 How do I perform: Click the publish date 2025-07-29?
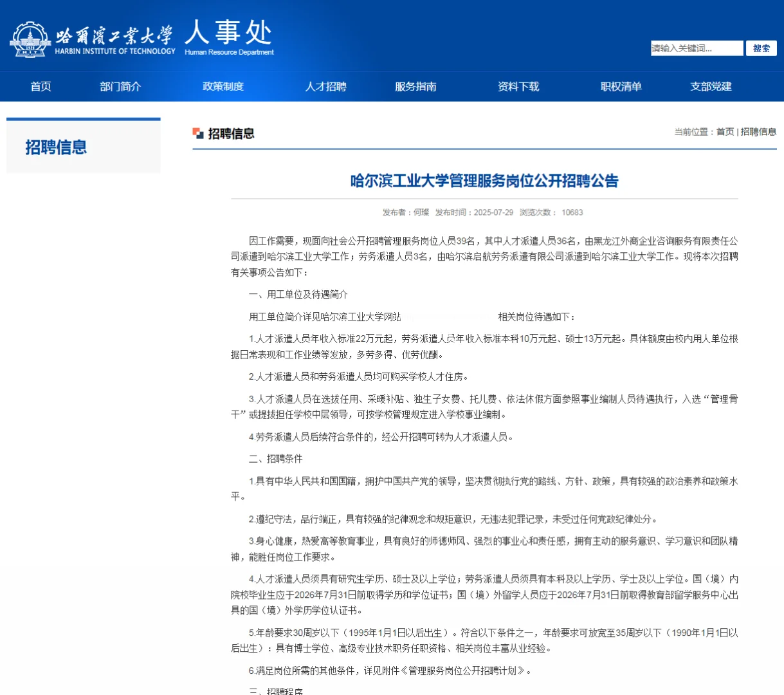click(x=493, y=212)
